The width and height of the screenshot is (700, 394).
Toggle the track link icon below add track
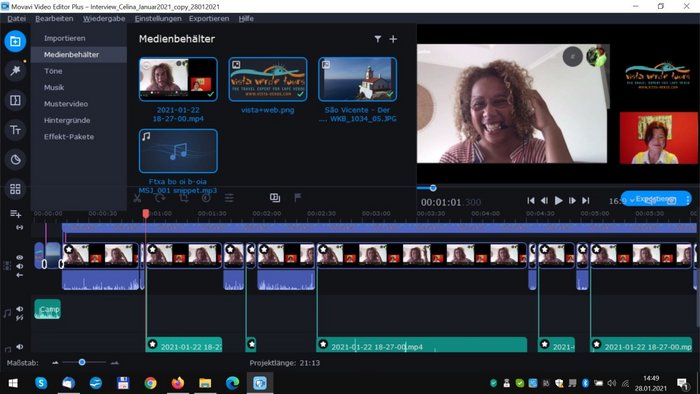(x=20, y=228)
